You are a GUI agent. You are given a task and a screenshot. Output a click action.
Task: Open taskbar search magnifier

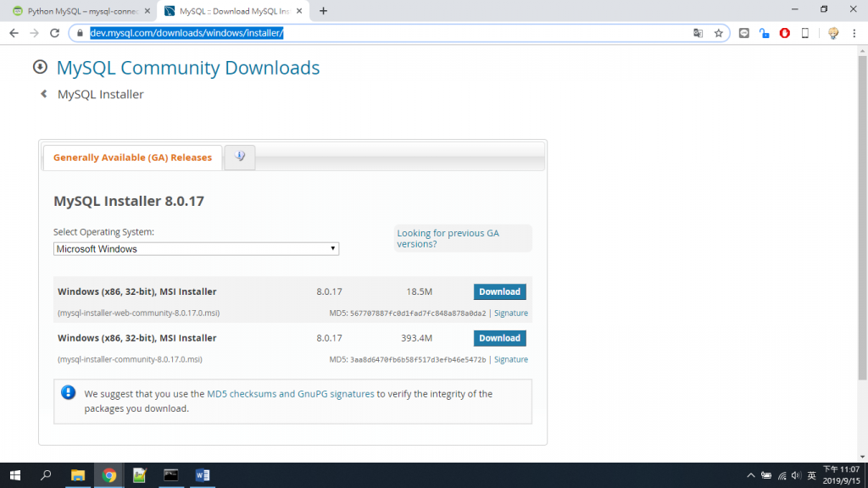46,475
